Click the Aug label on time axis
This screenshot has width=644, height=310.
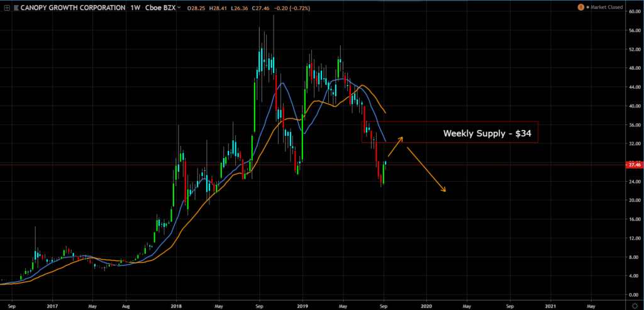pos(126,306)
